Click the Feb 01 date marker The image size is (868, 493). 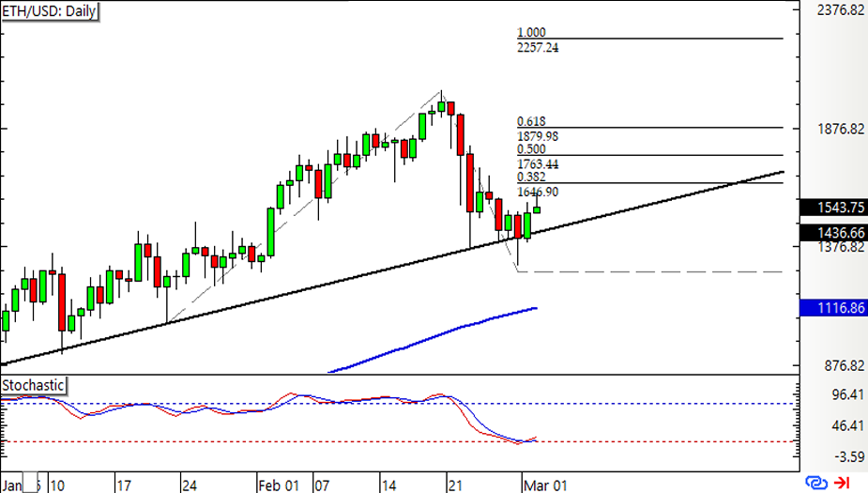(x=279, y=485)
